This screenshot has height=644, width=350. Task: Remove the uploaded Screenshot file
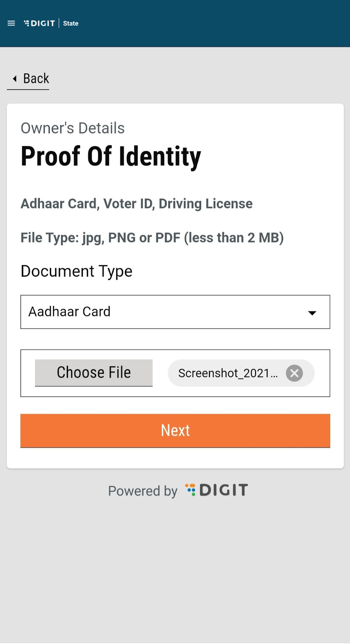pyautogui.click(x=294, y=373)
